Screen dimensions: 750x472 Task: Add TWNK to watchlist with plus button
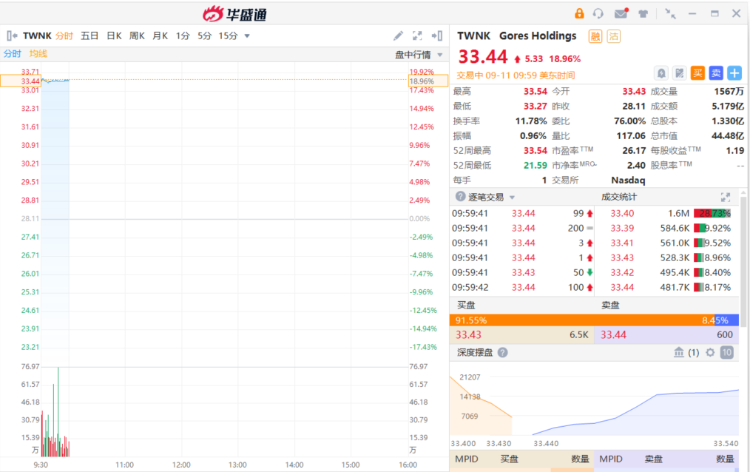pyautogui.click(x=734, y=73)
